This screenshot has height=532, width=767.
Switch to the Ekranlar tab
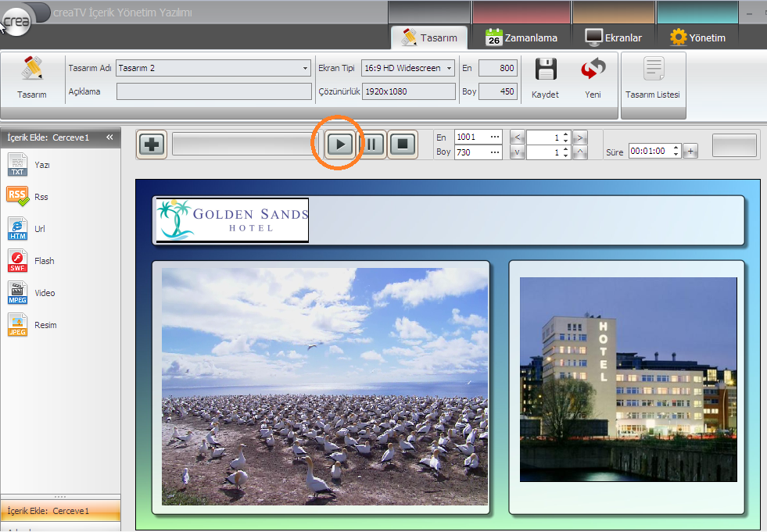[x=614, y=37]
